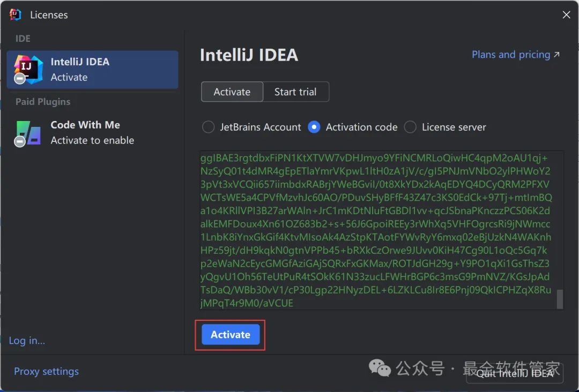Image resolution: width=579 pixels, height=392 pixels.
Task: Click the JetBrains logo in title bar
Action: (x=15, y=14)
